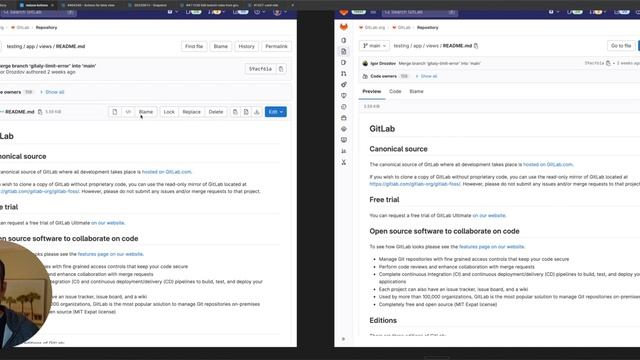Open Merge requests icon in right sidebar
The image size is (640, 360).
pyautogui.click(x=344, y=73)
